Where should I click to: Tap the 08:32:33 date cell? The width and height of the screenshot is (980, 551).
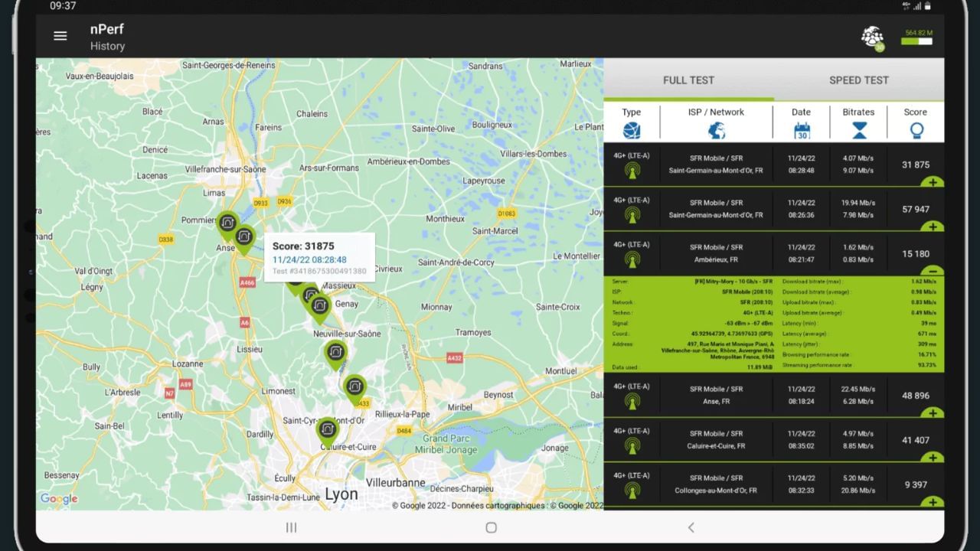801,490
